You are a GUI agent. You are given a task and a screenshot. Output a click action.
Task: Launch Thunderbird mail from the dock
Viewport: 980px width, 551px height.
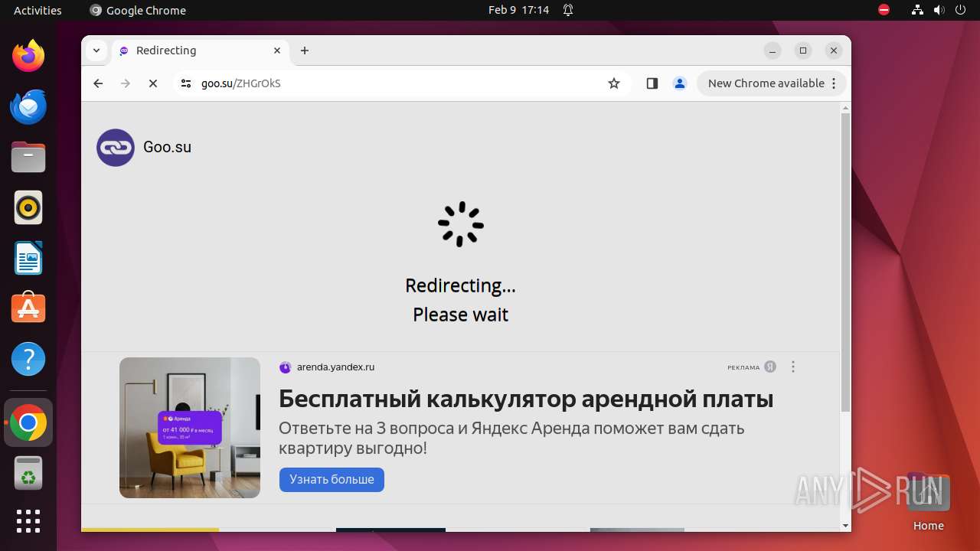[x=28, y=106]
